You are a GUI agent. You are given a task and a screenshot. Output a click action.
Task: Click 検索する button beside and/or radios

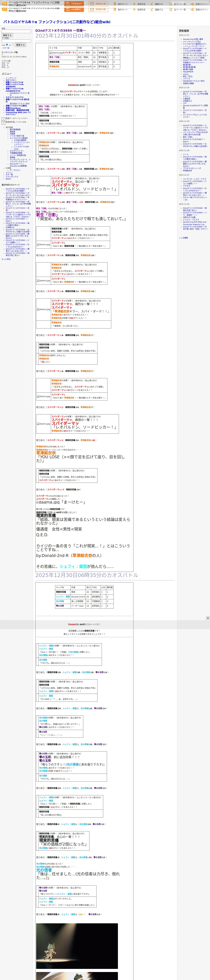point(20,45)
